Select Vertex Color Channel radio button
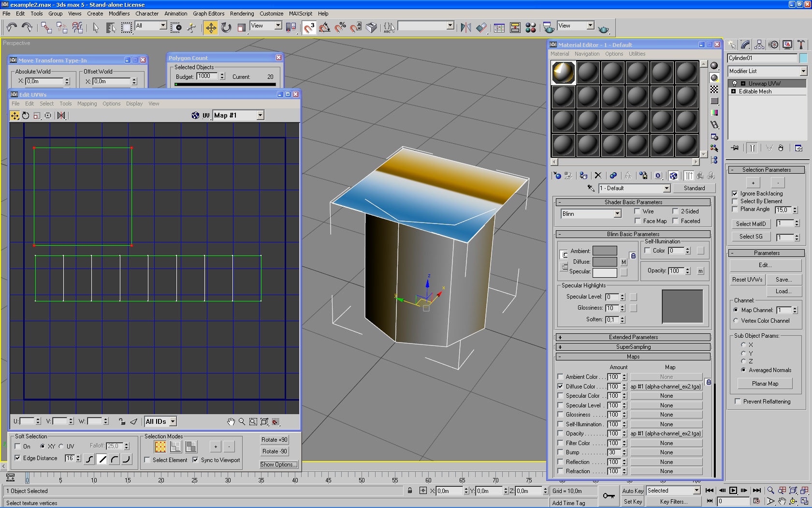 (x=736, y=321)
